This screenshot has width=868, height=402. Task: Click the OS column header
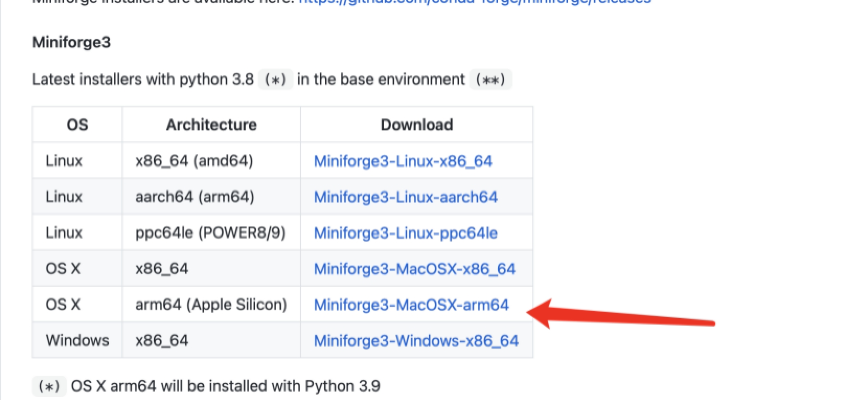pos(77,125)
